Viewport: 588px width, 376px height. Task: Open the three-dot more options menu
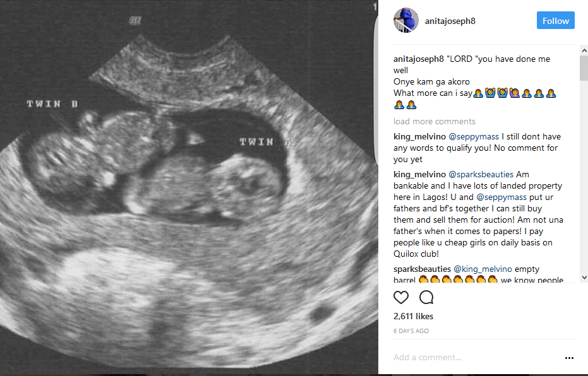(x=569, y=358)
